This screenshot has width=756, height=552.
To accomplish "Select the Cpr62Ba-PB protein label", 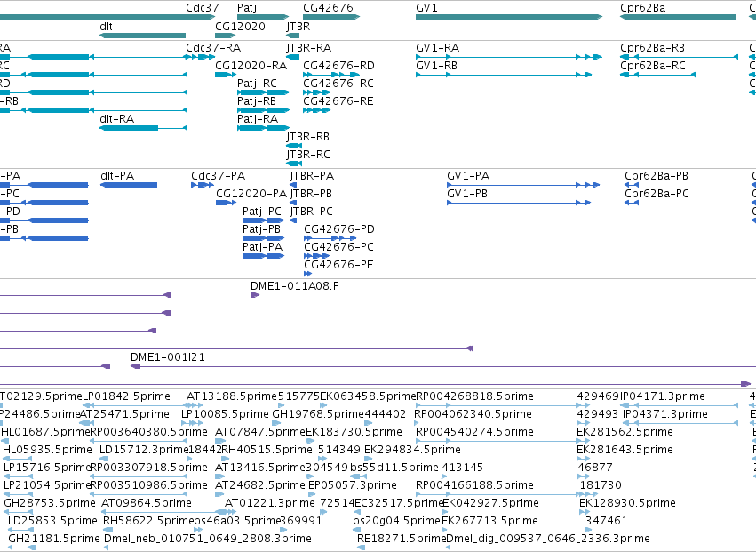I will coord(657,176).
